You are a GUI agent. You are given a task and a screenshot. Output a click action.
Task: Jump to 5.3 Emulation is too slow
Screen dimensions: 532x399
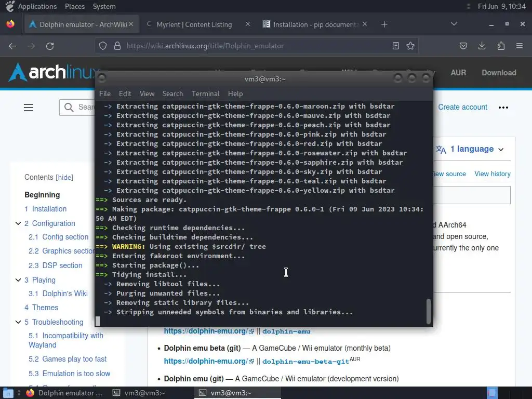pyautogui.click(x=69, y=374)
